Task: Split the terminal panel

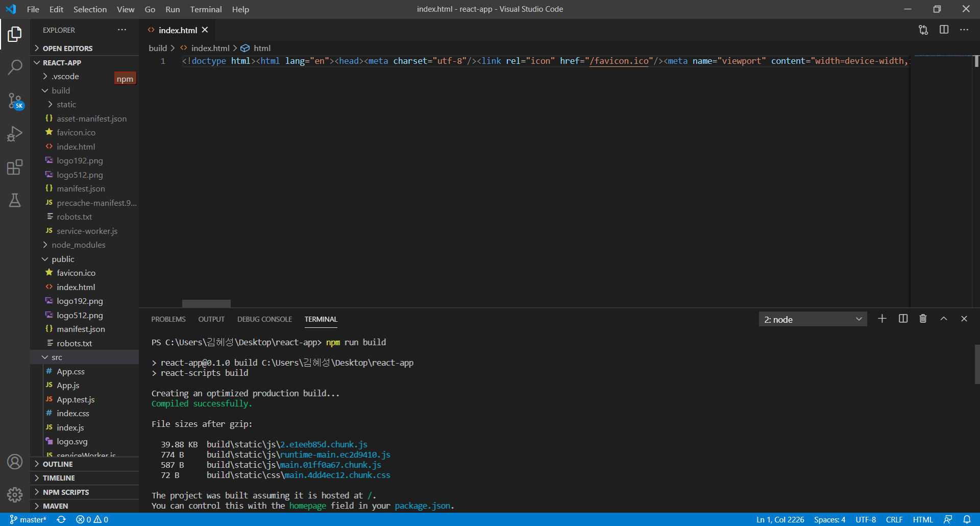Action: [x=903, y=319]
